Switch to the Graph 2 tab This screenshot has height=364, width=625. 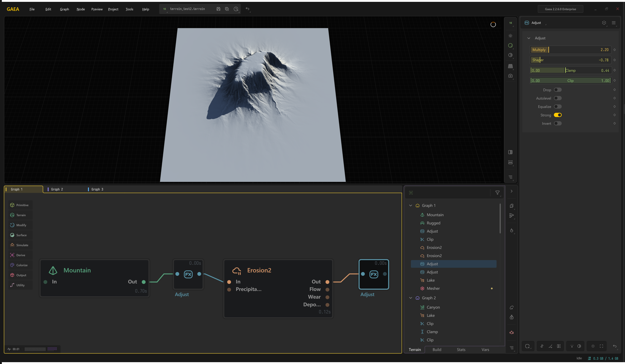click(57, 189)
